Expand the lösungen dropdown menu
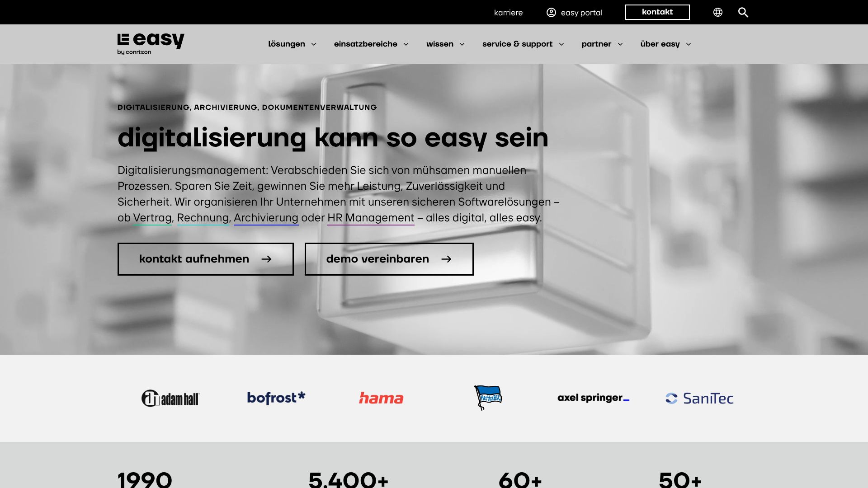Viewport: 868px width, 488px height. click(x=292, y=44)
